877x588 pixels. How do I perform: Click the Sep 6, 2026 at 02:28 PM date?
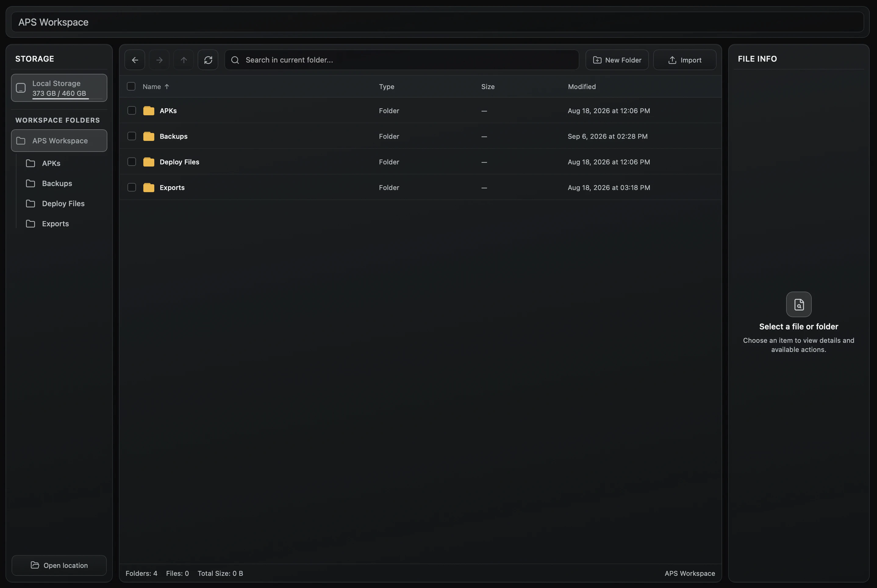pos(607,136)
